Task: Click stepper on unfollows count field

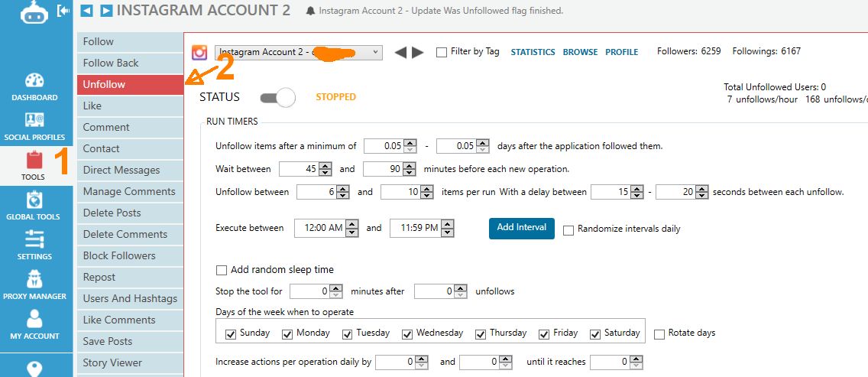Action: click(461, 291)
